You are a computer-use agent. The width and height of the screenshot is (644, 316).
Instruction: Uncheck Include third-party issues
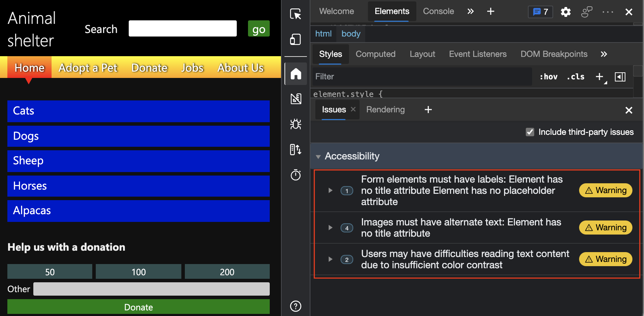coord(530,132)
